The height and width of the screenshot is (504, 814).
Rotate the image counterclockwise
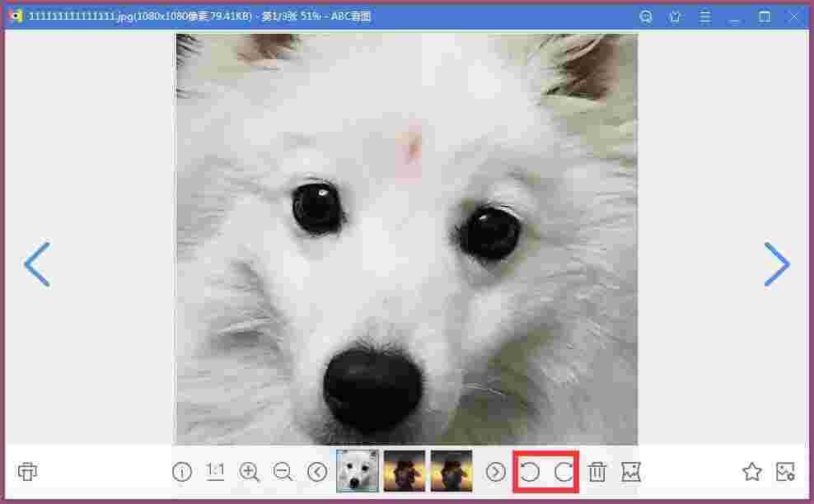(531, 472)
